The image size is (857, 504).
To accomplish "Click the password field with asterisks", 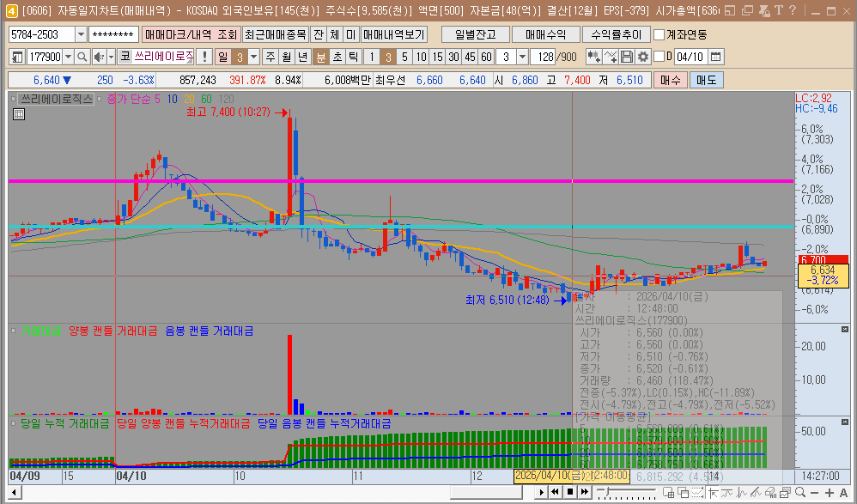I will pyautogui.click(x=113, y=34).
